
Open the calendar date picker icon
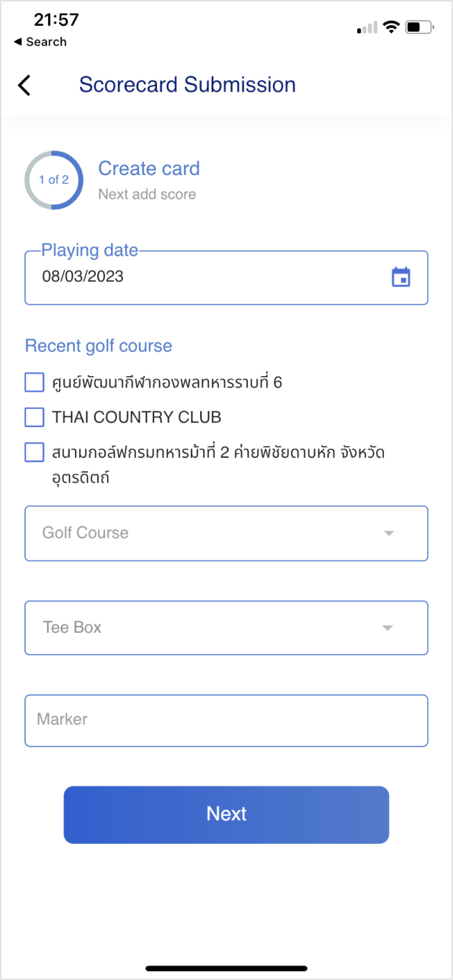[x=400, y=277]
